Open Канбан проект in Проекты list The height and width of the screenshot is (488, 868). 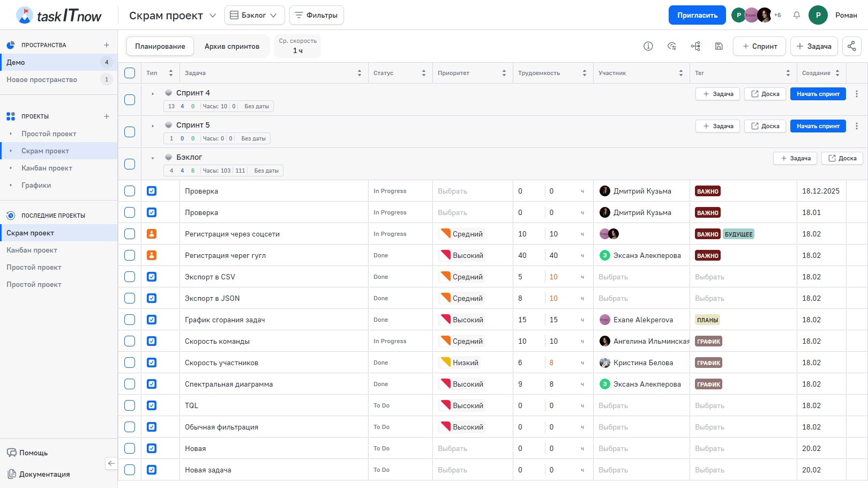[x=47, y=168]
